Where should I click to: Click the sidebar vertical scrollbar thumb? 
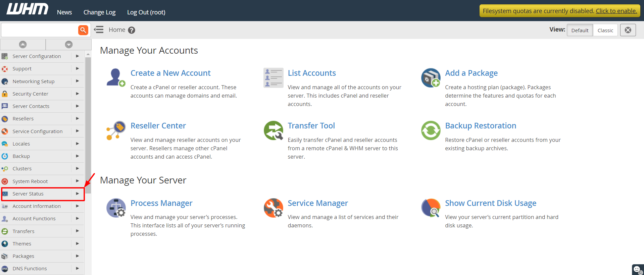(88, 125)
